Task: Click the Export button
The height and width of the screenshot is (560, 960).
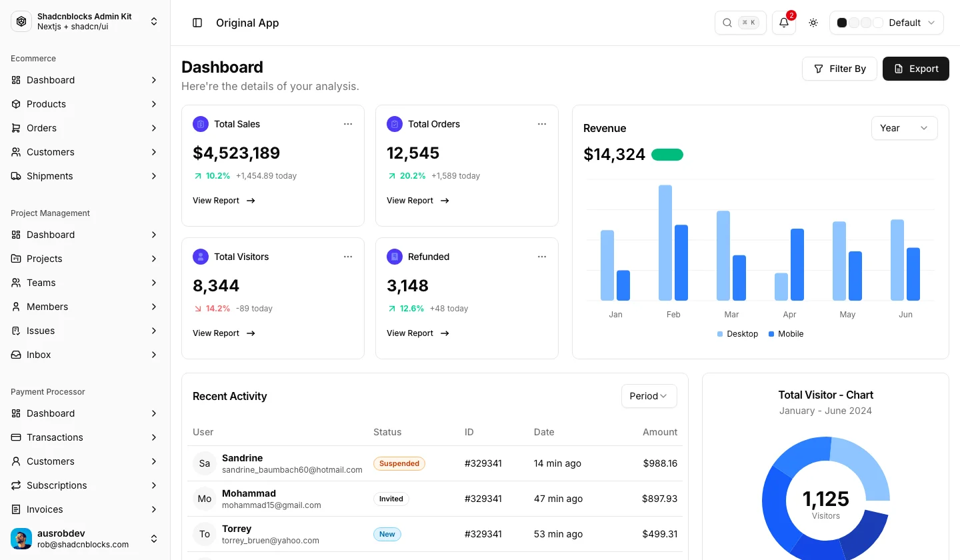Action: click(915, 69)
